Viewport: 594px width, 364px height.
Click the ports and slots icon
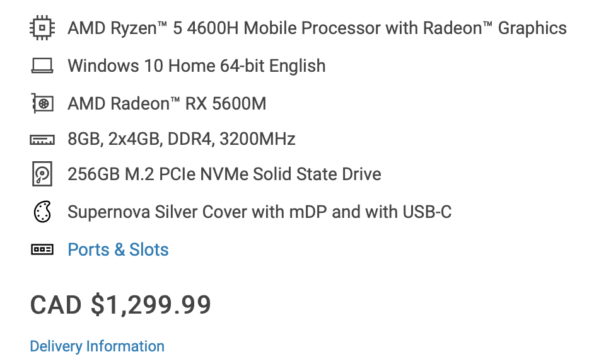click(x=42, y=249)
